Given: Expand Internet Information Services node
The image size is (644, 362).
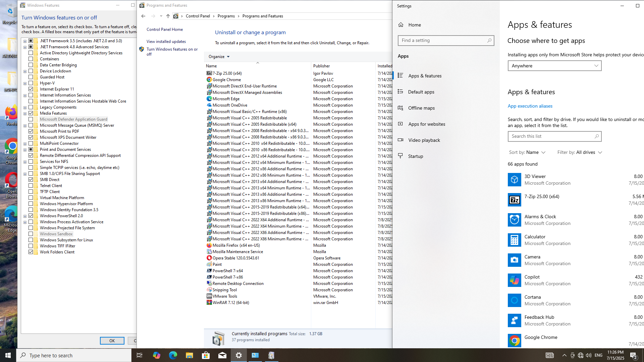Looking at the screenshot, I should (x=25, y=96).
